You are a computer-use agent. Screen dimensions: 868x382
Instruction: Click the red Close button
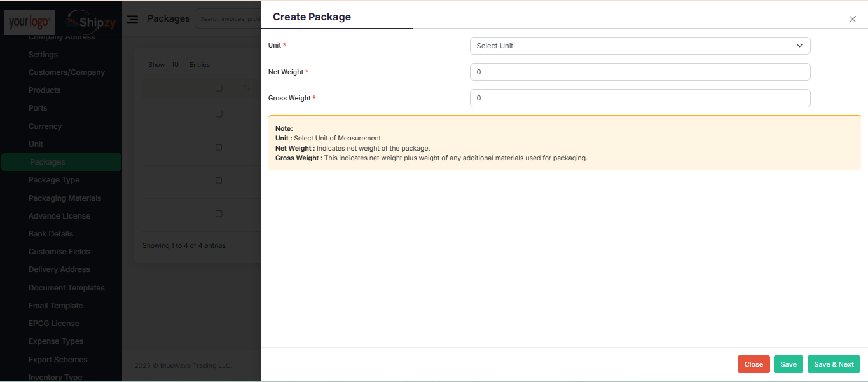point(754,364)
